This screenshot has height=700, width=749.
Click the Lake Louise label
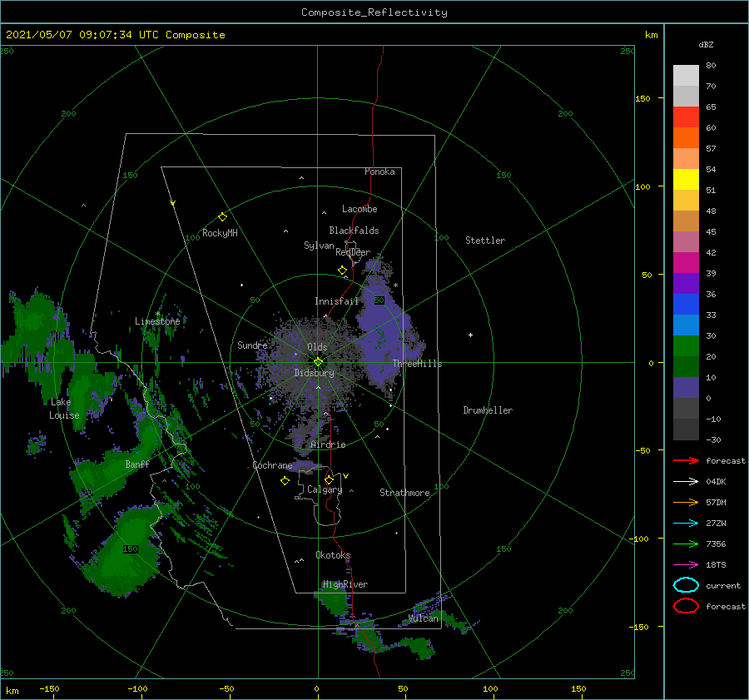click(x=64, y=409)
